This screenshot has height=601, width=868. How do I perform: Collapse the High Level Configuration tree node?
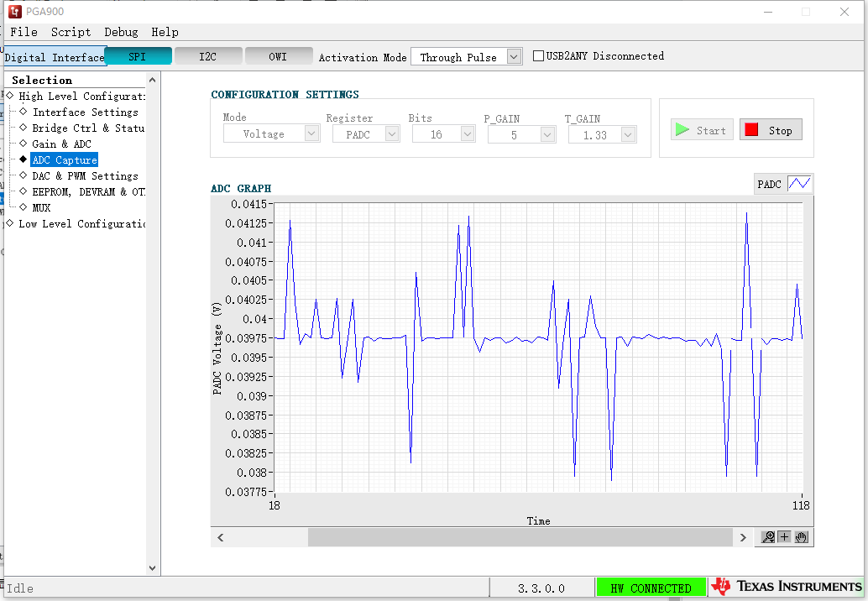[9, 96]
